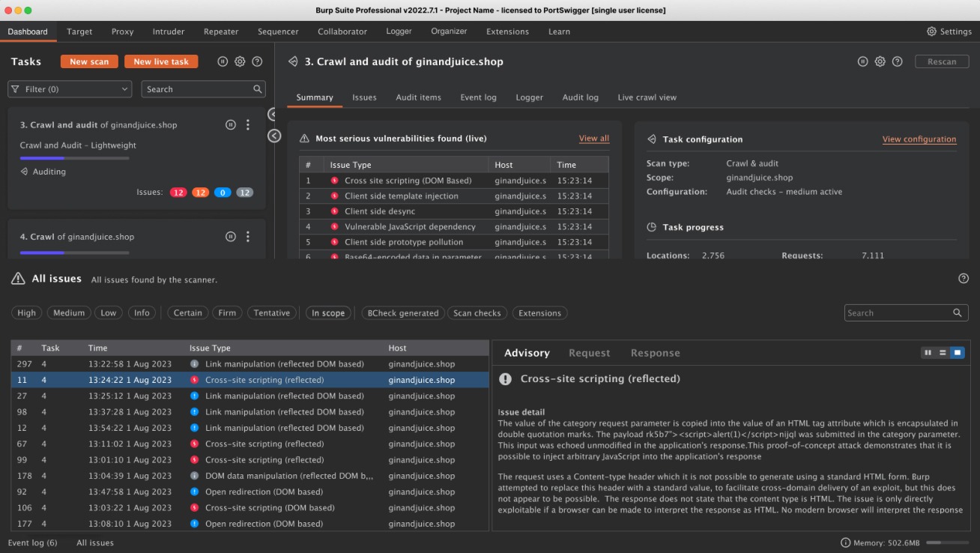Open the View configuration link

[919, 139]
